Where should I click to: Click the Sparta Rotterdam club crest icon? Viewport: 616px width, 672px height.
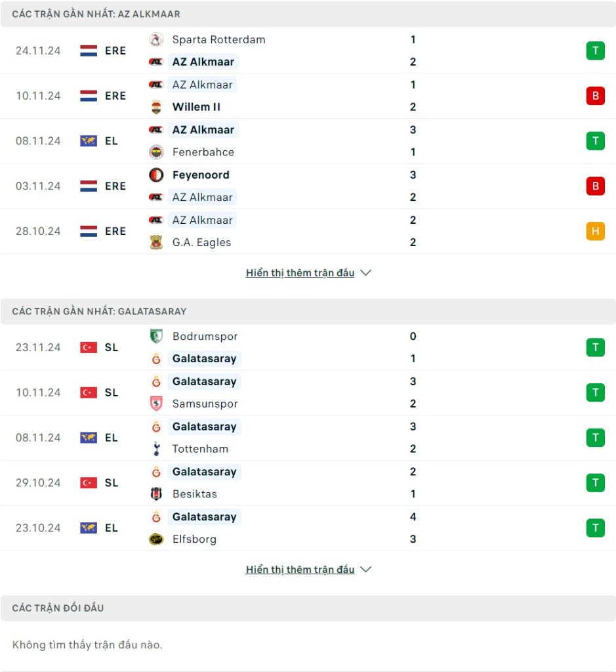point(156,39)
